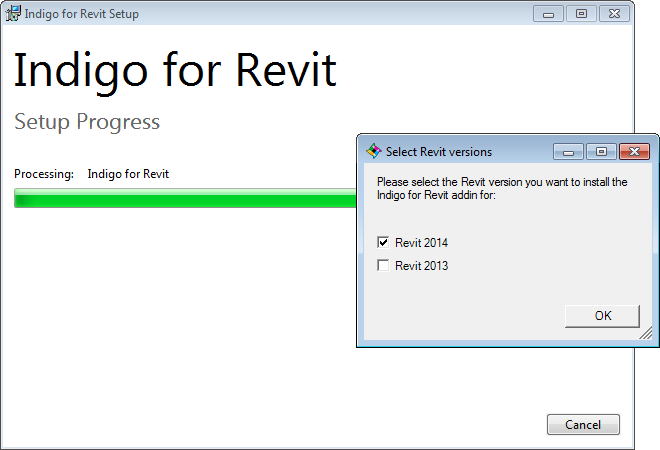Click the 'Indigo for Revit Setup' window title

point(82,14)
